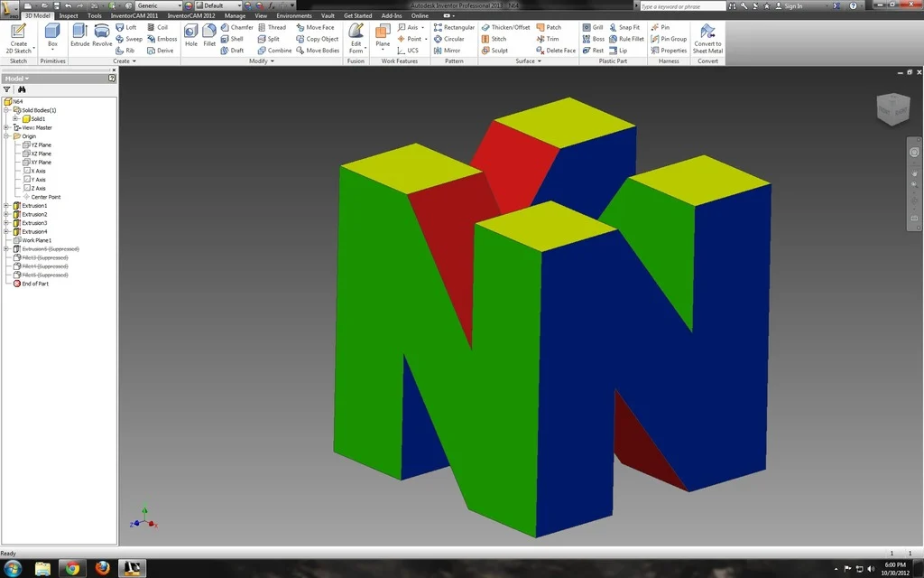
Task: Expand the Modify panel dropdown
Action: coord(262,61)
